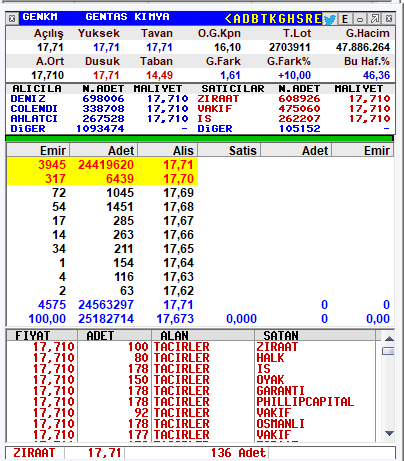Select seller ZIRAAT in SATICILAR list
Screen dimensions: 404x461
tap(293, 99)
